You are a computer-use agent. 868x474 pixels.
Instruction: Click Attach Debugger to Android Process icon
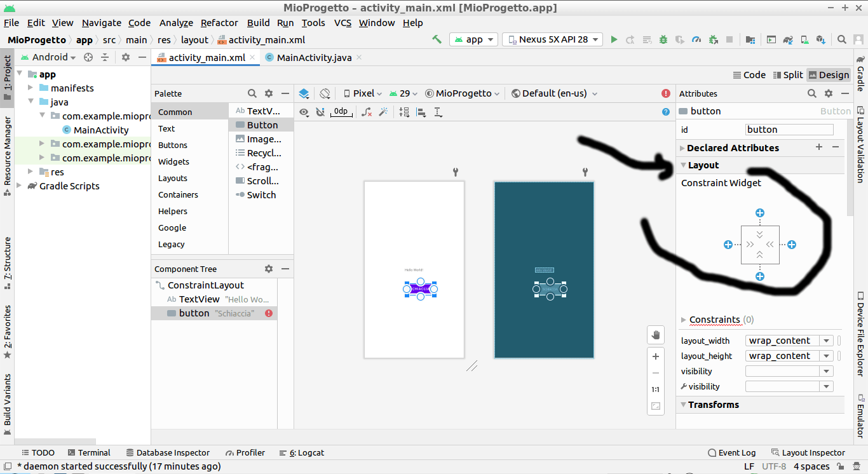coord(714,39)
